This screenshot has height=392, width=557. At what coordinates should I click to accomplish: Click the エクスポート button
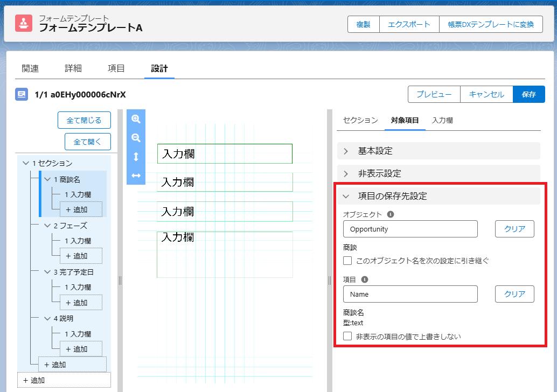pyautogui.click(x=409, y=24)
